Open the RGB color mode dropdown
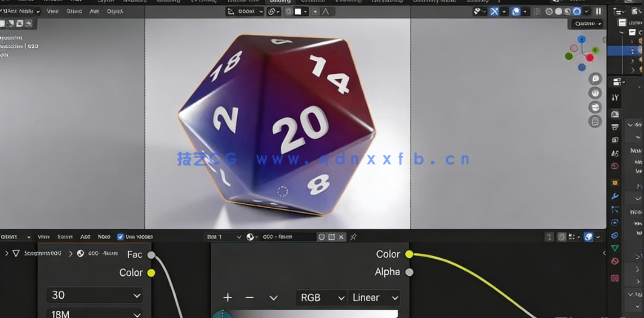 pos(321,298)
